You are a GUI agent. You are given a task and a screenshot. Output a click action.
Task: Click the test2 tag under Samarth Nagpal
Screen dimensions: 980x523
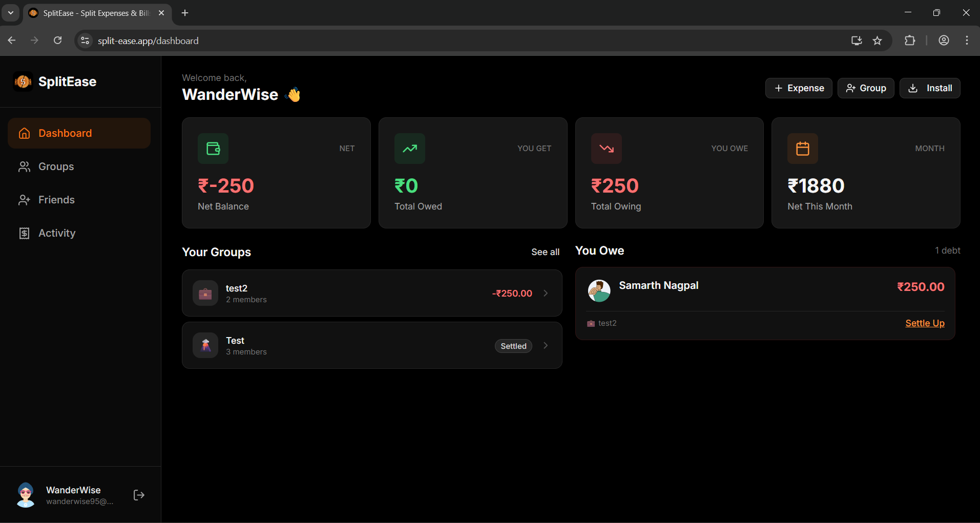coord(602,323)
